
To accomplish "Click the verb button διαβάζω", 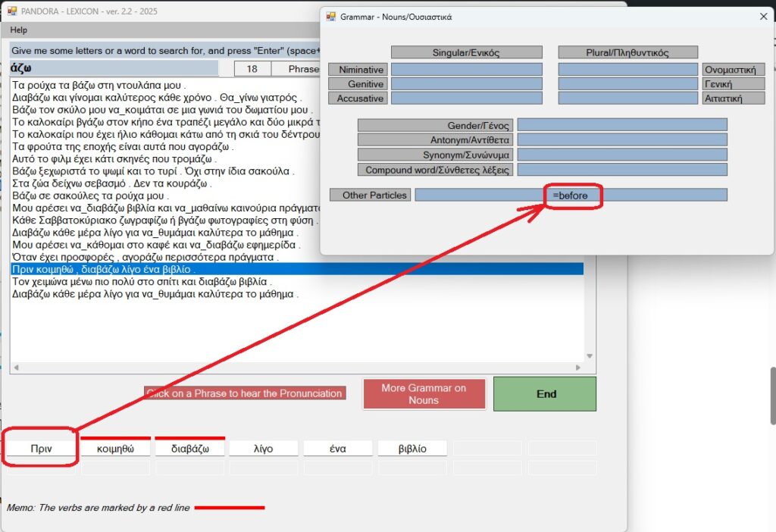I will pos(189,449).
